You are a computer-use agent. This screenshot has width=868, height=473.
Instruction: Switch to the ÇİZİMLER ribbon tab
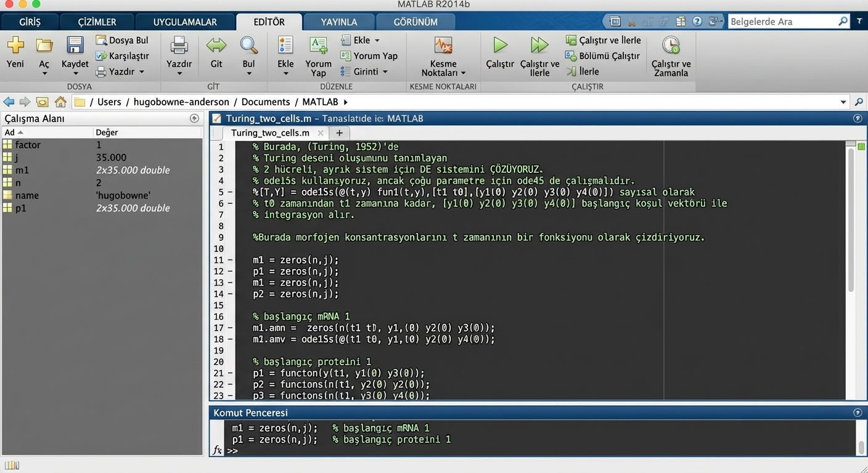[x=97, y=22]
